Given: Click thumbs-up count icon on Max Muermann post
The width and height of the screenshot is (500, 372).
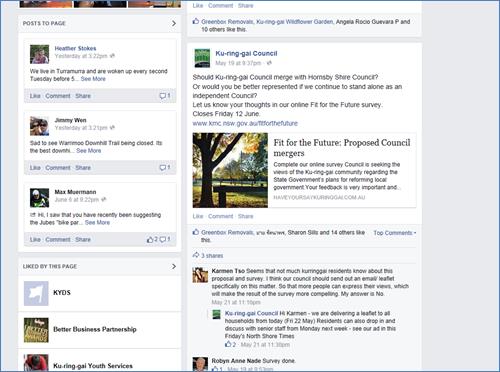Looking at the screenshot, I should coord(150,239).
